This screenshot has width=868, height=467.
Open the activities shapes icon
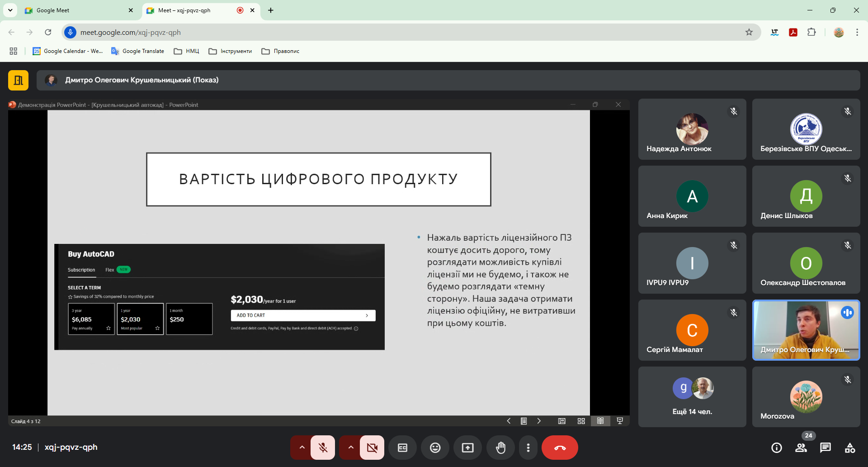click(x=849, y=448)
